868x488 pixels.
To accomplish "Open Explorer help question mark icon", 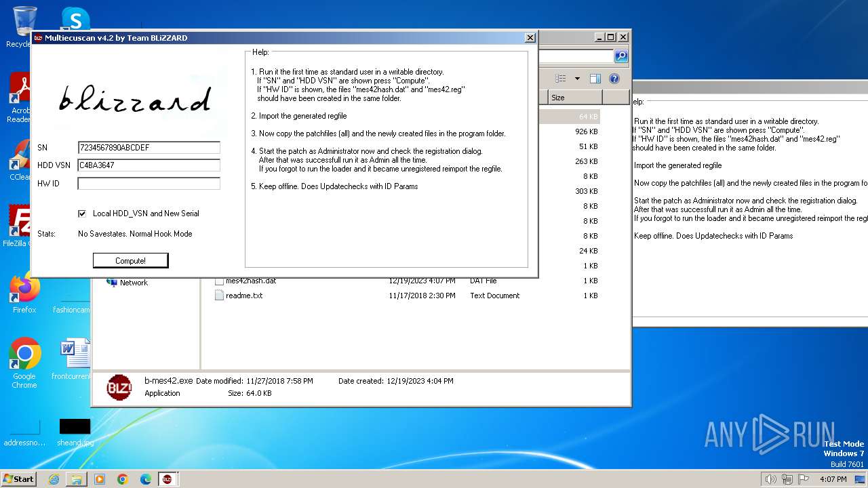I will pos(614,79).
